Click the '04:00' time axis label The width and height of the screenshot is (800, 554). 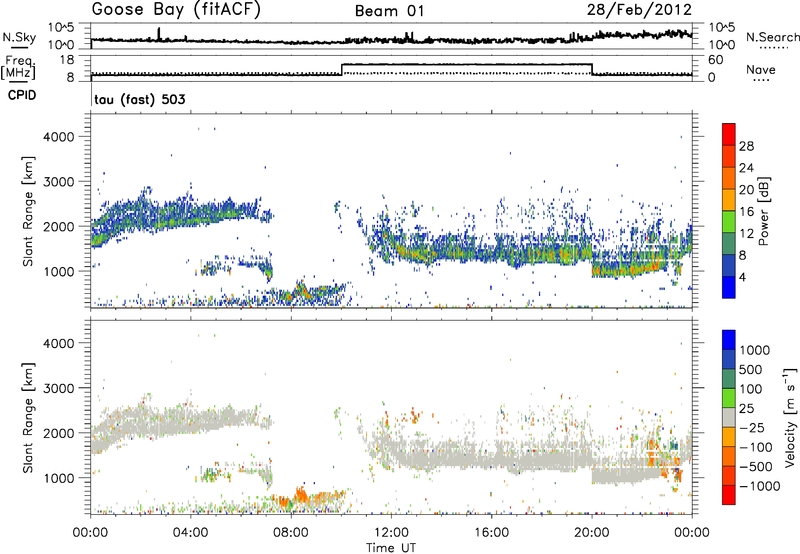point(190,533)
